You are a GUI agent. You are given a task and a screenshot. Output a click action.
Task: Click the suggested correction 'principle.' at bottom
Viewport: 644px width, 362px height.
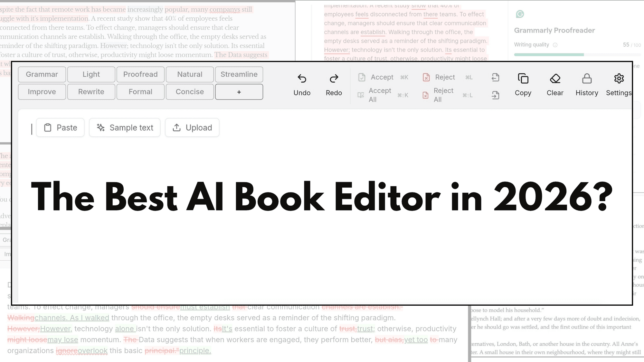click(195, 350)
